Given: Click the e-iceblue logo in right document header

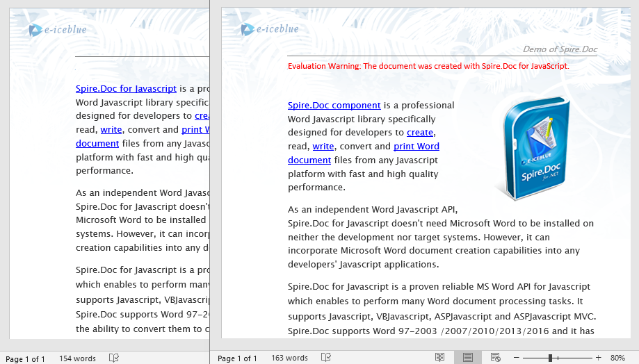Looking at the screenshot, I should tap(269, 29).
